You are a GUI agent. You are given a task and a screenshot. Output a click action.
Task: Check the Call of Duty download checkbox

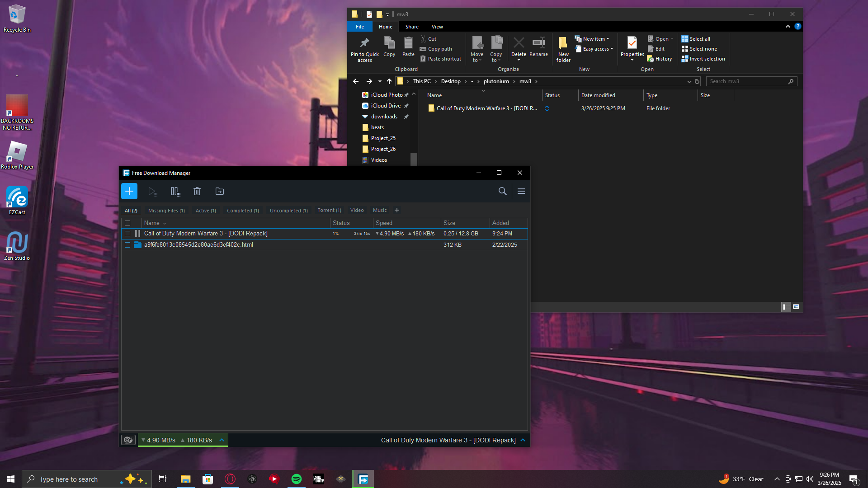tap(127, 234)
